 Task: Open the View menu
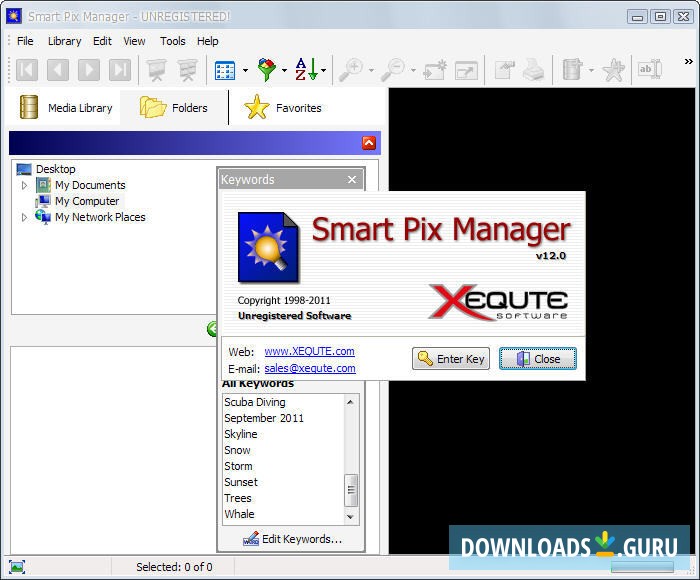pos(134,41)
